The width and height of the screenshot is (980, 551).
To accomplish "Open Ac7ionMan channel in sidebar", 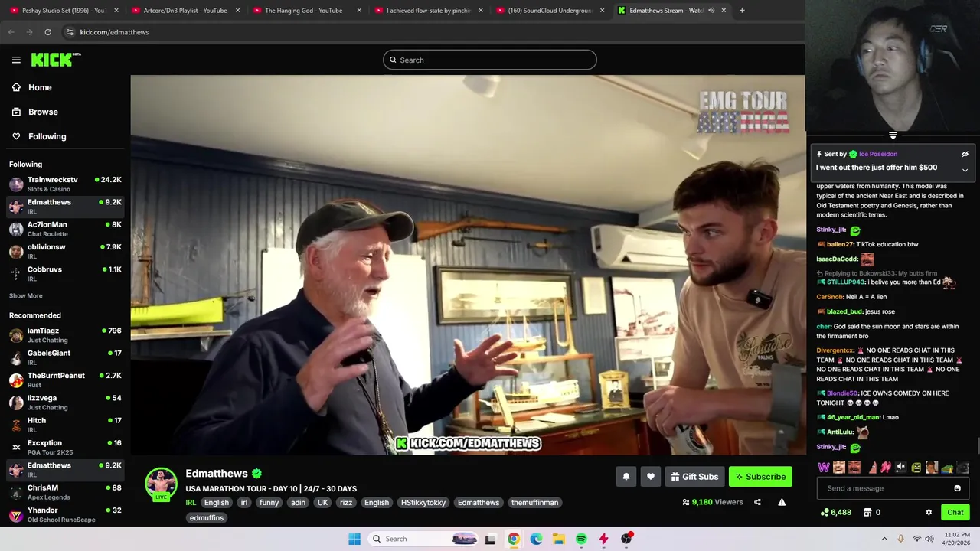I will 65,229.
